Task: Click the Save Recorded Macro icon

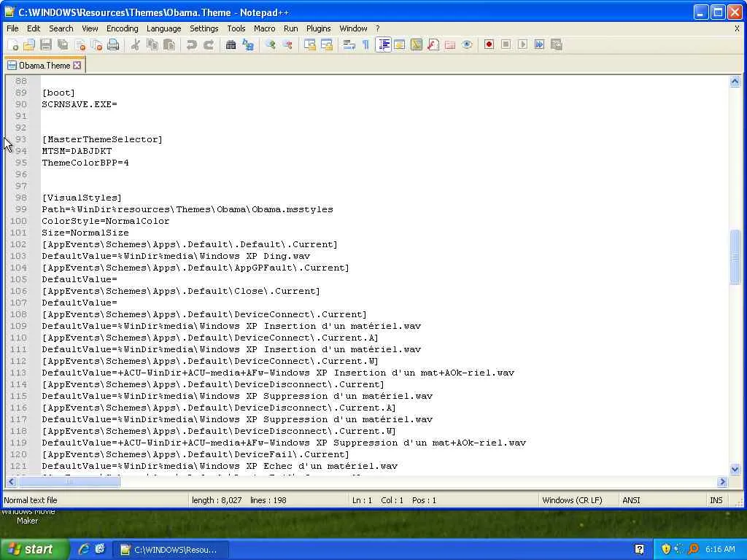Action: click(556, 44)
